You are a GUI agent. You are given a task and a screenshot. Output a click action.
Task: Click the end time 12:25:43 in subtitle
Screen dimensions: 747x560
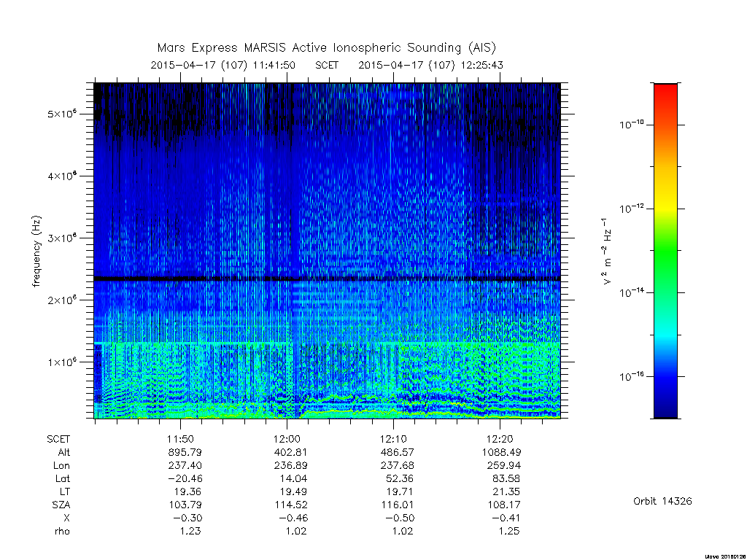tap(481, 65)
